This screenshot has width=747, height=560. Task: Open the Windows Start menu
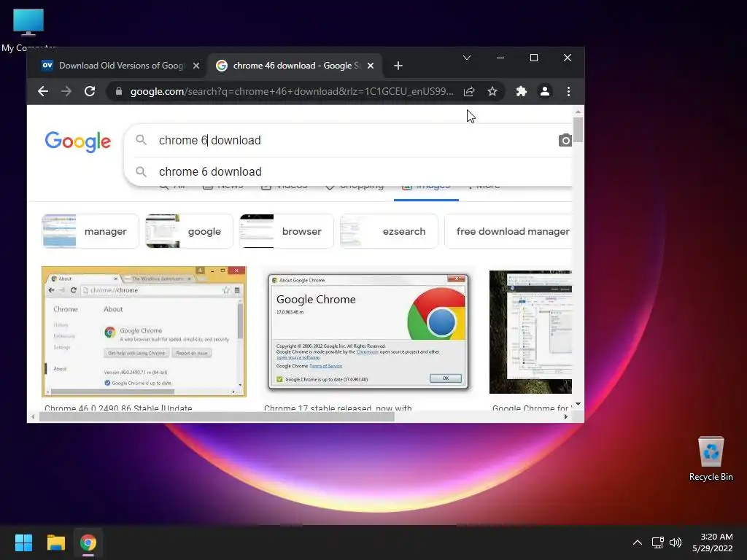23,542
